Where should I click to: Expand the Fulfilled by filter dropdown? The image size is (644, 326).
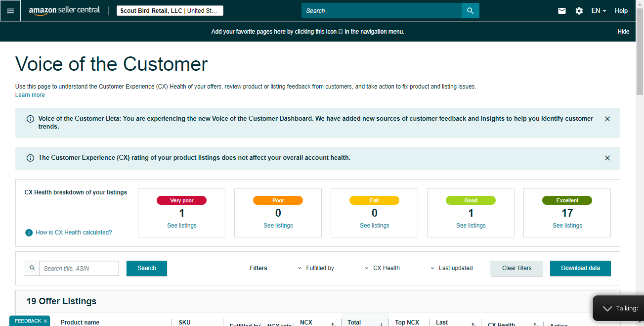(316, 268)
